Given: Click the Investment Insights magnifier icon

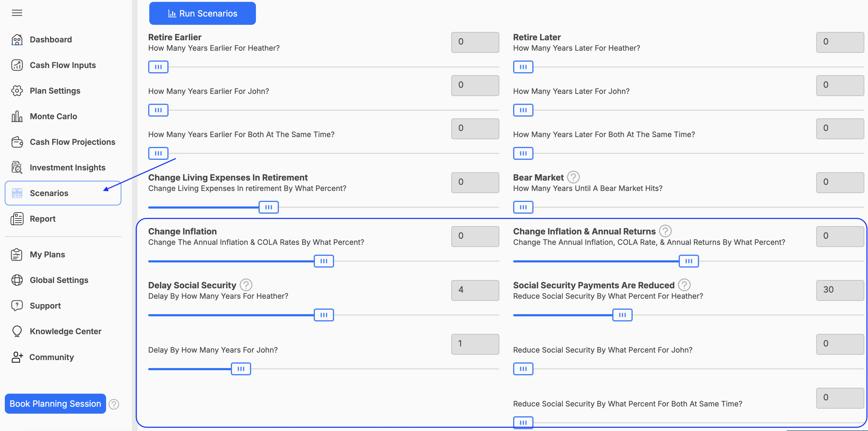Looking at the screenshot, I should (x=17, y=167).
